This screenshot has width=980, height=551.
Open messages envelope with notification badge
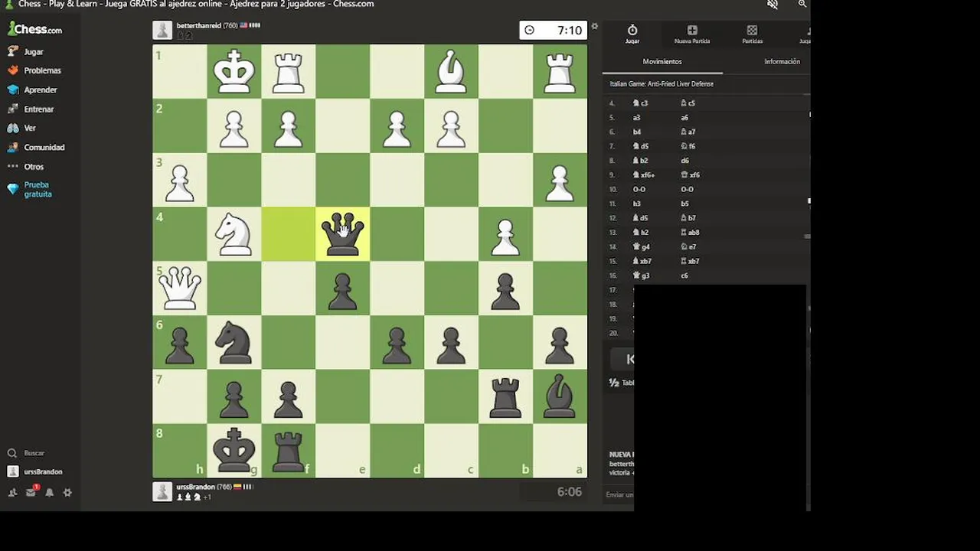click(x=31, y=492)
